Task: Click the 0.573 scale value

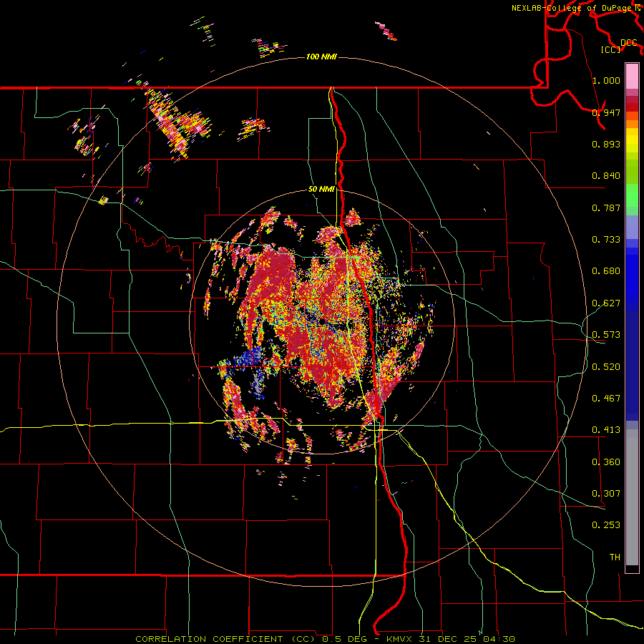Action: click(x=606, y=334)
